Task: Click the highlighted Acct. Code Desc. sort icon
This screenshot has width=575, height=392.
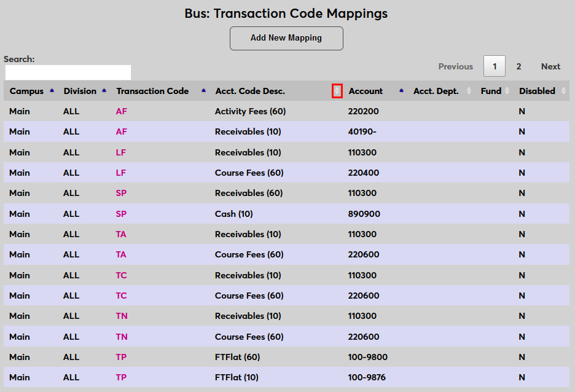Action: click(337, 90)
